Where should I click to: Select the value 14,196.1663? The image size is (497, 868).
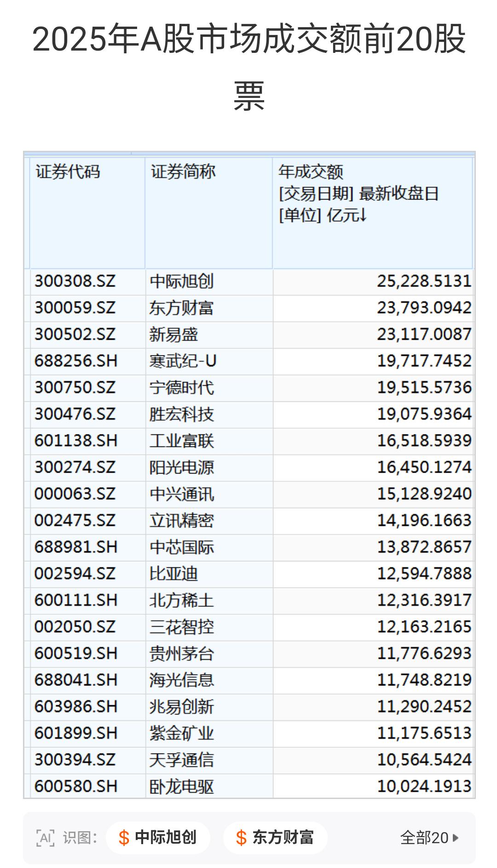(x=424, y=520)
